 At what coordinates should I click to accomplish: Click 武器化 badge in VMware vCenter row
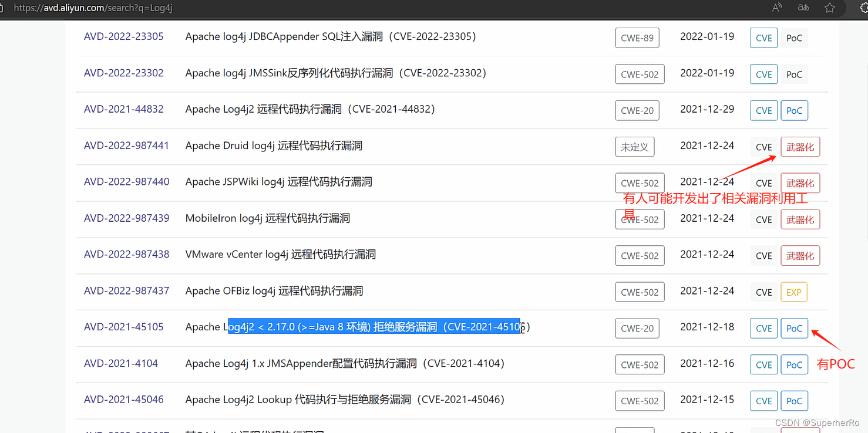[x=800, y=256]
